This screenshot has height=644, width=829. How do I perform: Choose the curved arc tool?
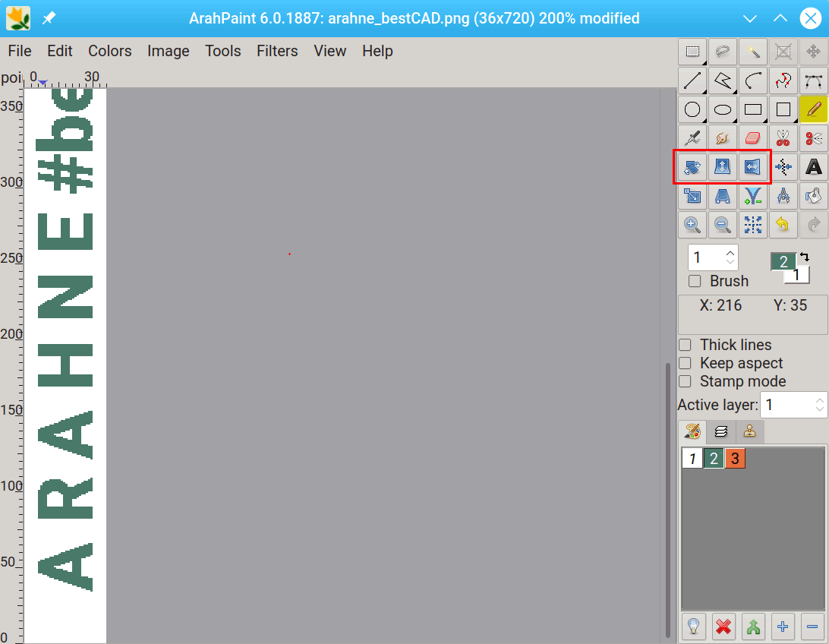click(753, 80)
